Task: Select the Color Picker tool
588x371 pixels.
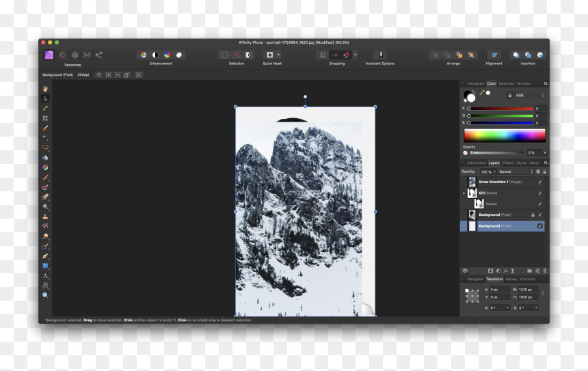Action: [x=45, y=109]
